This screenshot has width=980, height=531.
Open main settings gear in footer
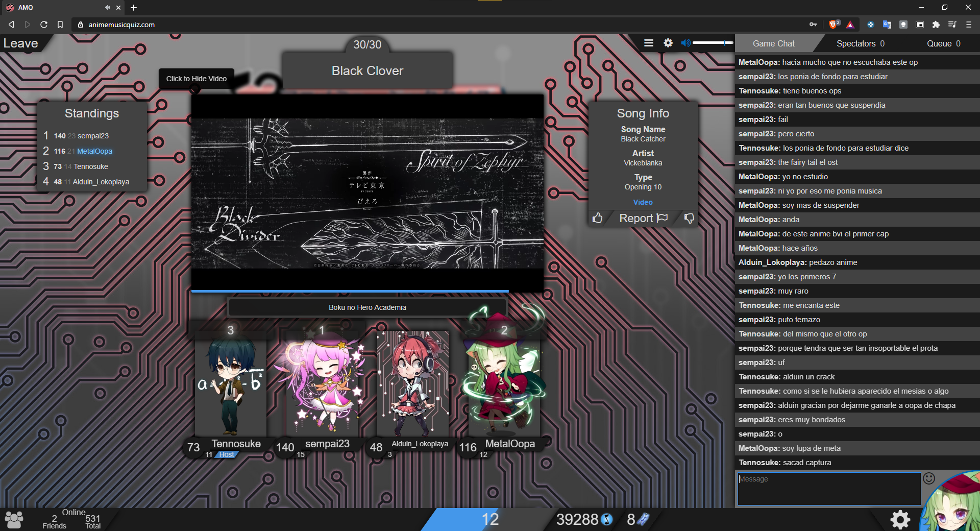(x=900, y=520)
